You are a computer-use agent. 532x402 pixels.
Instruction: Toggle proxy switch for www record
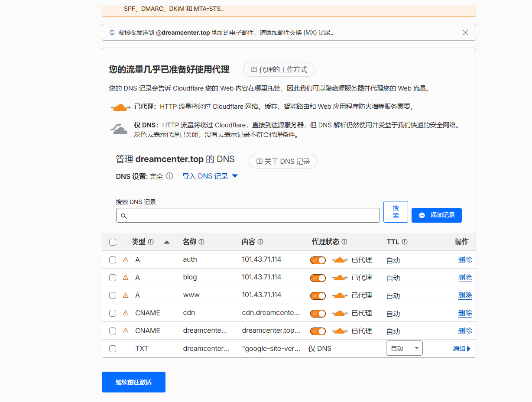pos(318,296)
